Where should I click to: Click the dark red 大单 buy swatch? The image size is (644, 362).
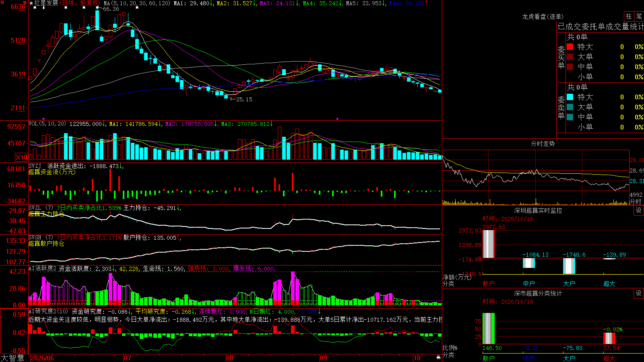570,57
